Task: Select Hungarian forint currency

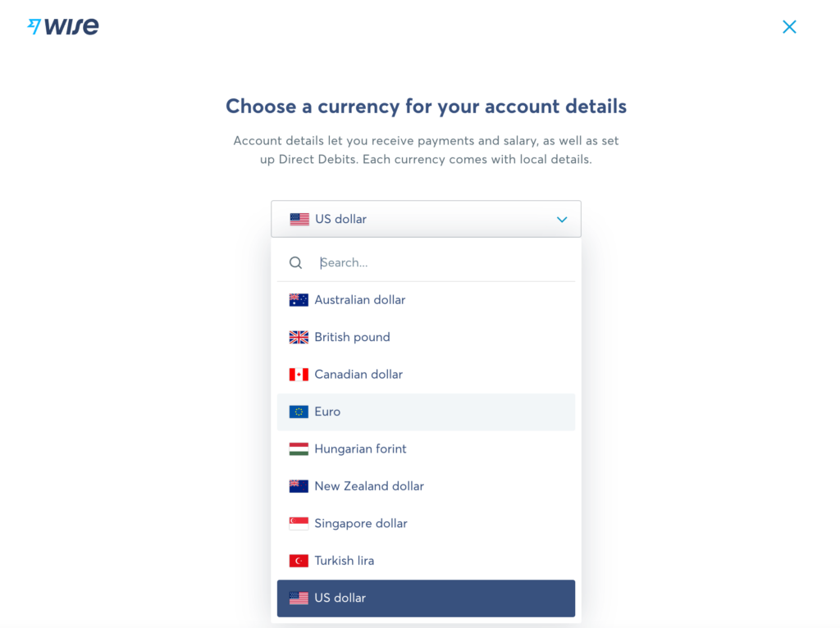Action: coord(426,448)
